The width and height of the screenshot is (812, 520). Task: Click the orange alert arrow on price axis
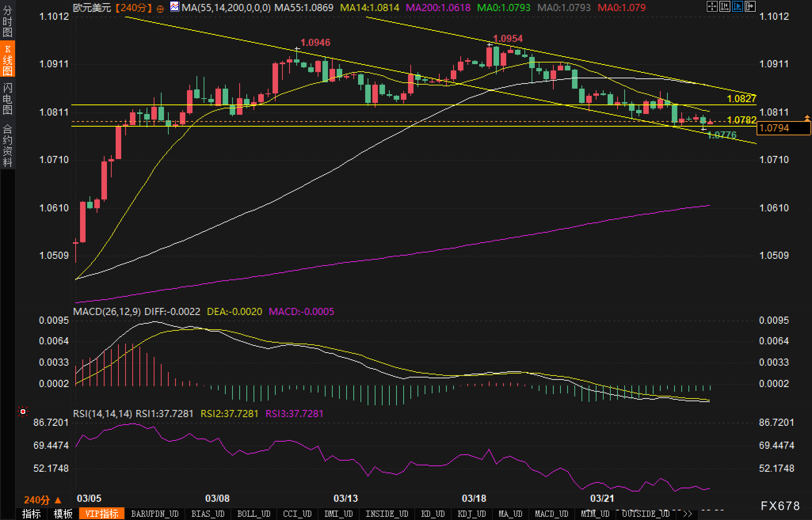coord(807,118)
